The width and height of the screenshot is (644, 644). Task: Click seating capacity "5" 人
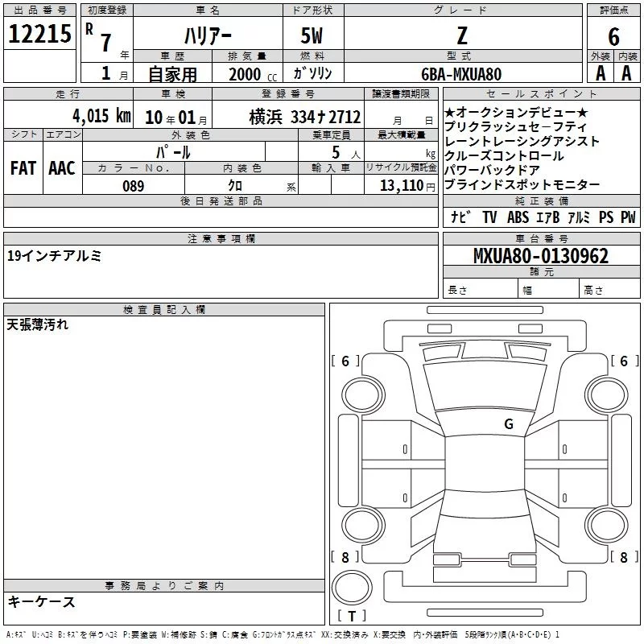coord(336,152)
